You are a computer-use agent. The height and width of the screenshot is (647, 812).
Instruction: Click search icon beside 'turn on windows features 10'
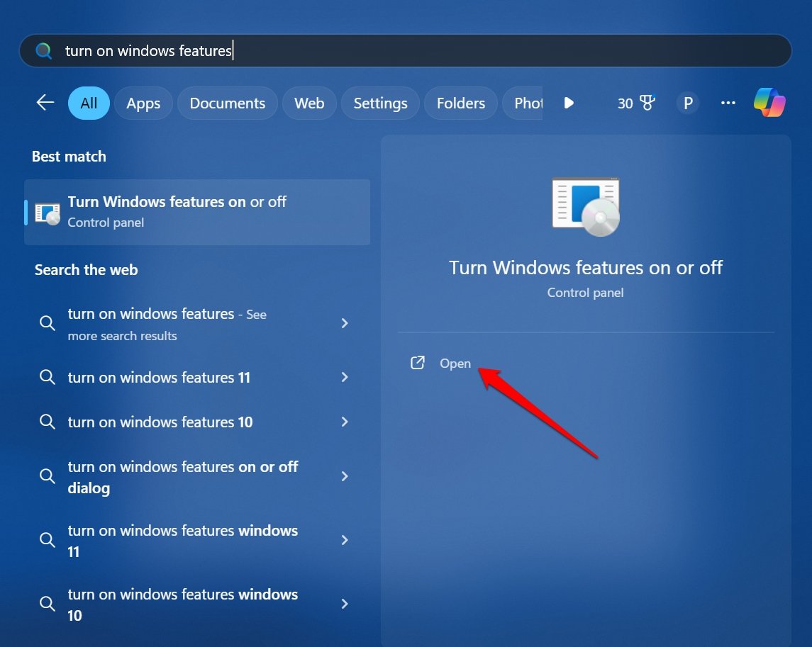47,422
